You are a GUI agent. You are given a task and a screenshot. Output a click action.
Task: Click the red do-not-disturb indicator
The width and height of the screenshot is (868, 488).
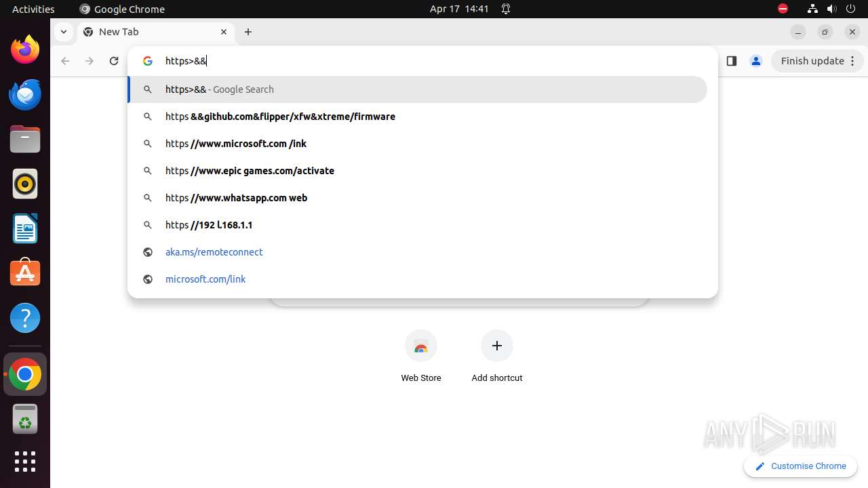pyautogui.click(x=783, y=9)
